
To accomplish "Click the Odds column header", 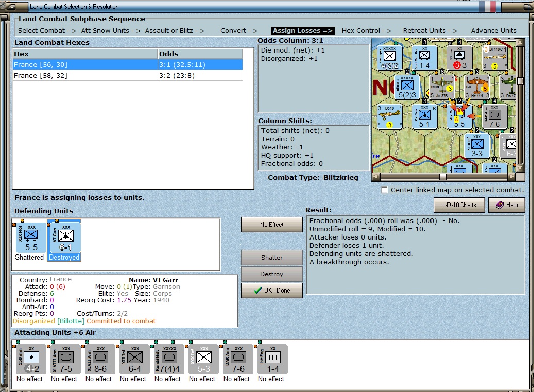I will [200, 54].
